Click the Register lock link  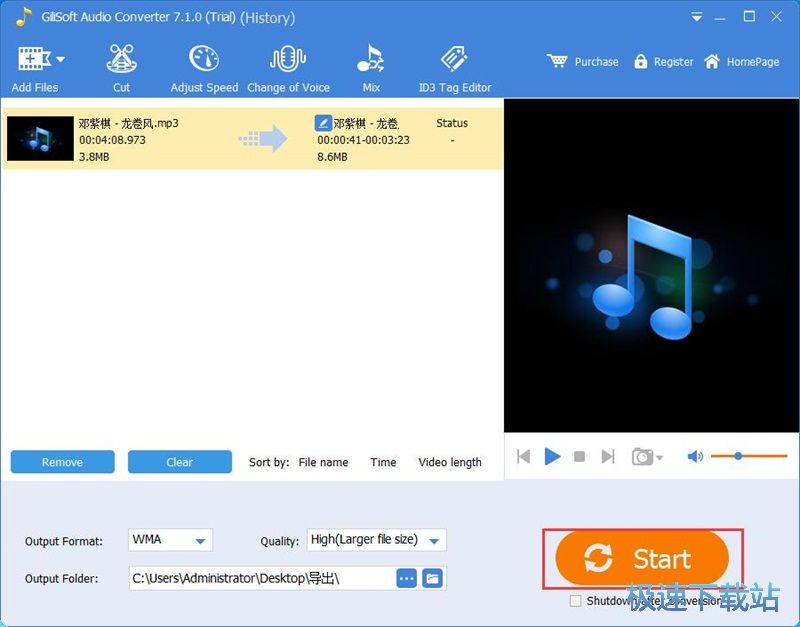[663, 62]
